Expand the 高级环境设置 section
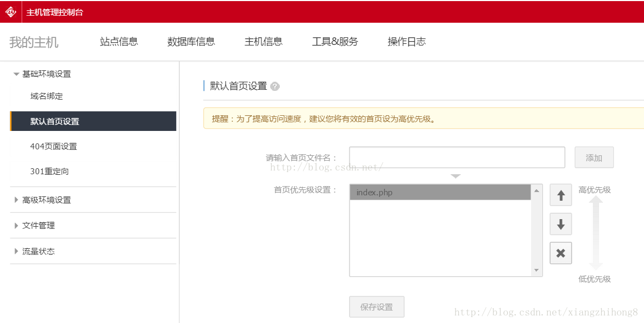 (x=42, y=200)
